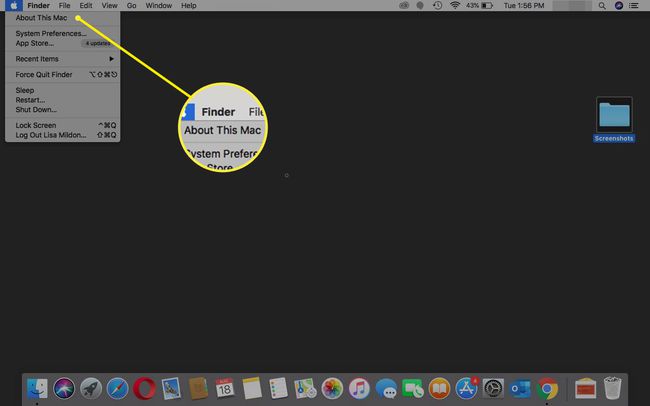Open Reminders list icon in dock
Screen dimensions: 650x406
pyautogui.click(x=278, y=389)
